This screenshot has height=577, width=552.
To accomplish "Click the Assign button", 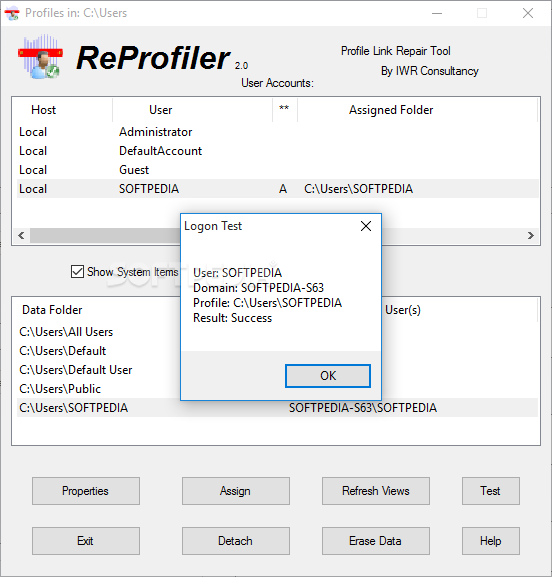I will pos(236,491).
